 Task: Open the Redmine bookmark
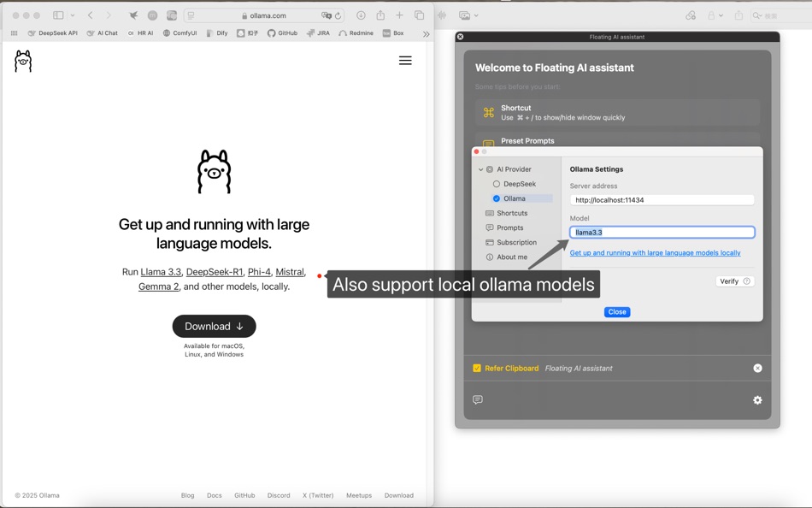click(356, 33)
